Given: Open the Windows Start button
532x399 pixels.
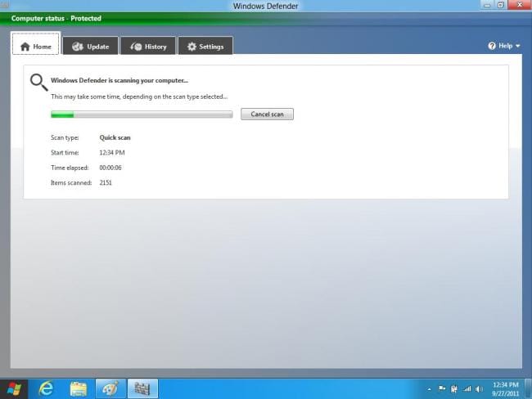Looking at the screenshot, I should click(x=14, y=389).
